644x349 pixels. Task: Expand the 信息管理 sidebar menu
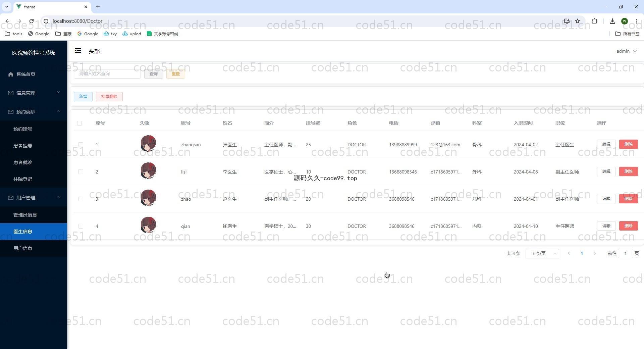34,93
